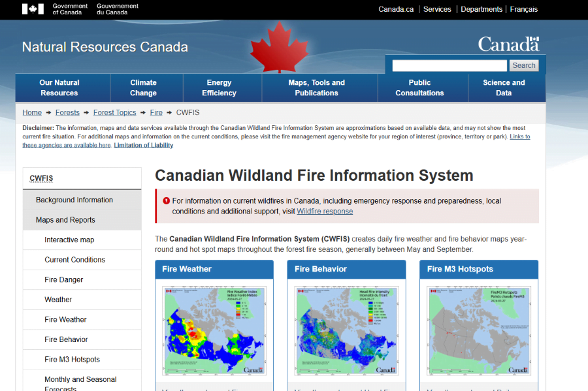Open Interactive map in sidebar

click(x=82, y=240)
